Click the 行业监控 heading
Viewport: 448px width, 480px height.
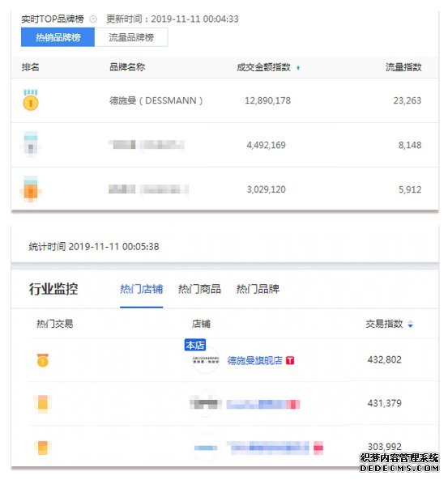53,289
